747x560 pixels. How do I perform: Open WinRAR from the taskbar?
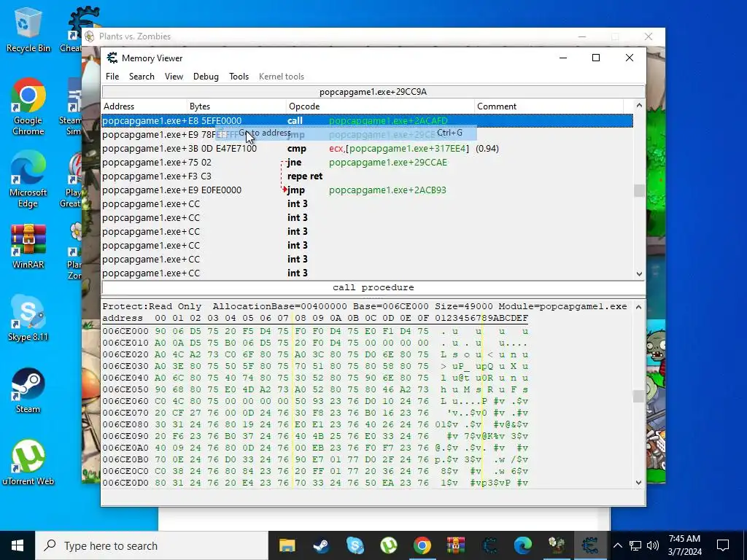456,545
